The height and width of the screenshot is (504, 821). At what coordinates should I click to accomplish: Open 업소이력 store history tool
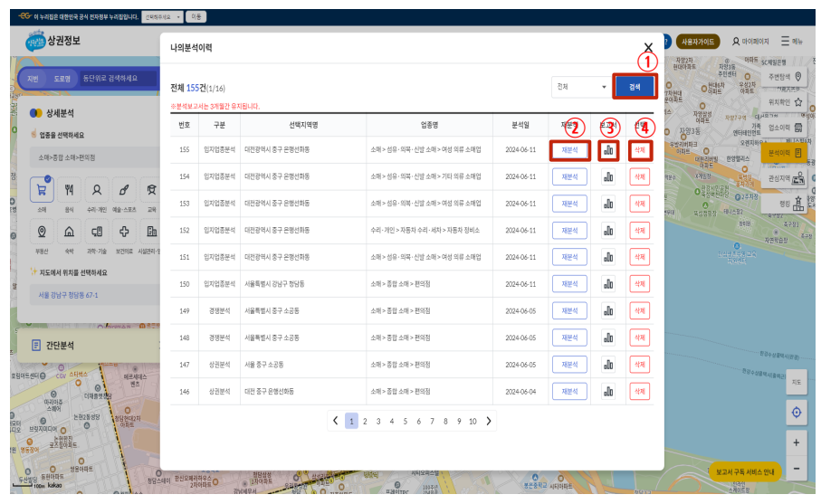coord(785,128)
